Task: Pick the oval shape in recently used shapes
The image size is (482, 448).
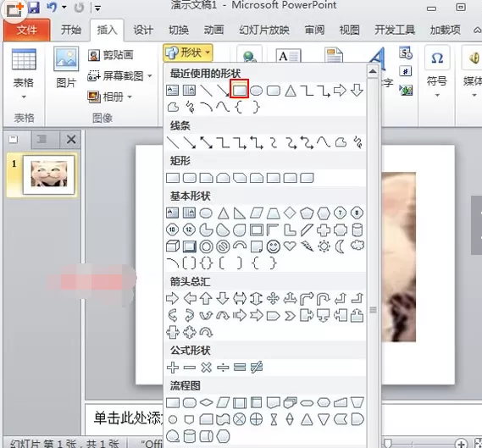Action: 256,91
